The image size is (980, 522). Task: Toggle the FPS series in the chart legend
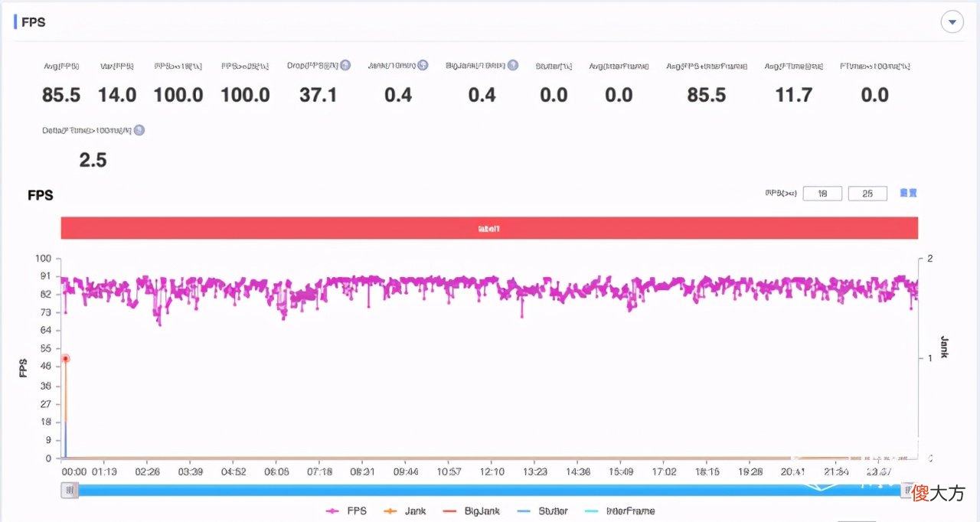coord(346,511)
